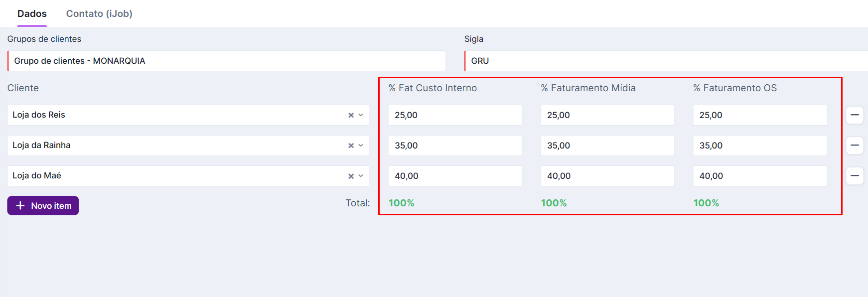Edit Faturamento Mídia for Loja dos Reis
868x297 pixels.
click(607, 115)
